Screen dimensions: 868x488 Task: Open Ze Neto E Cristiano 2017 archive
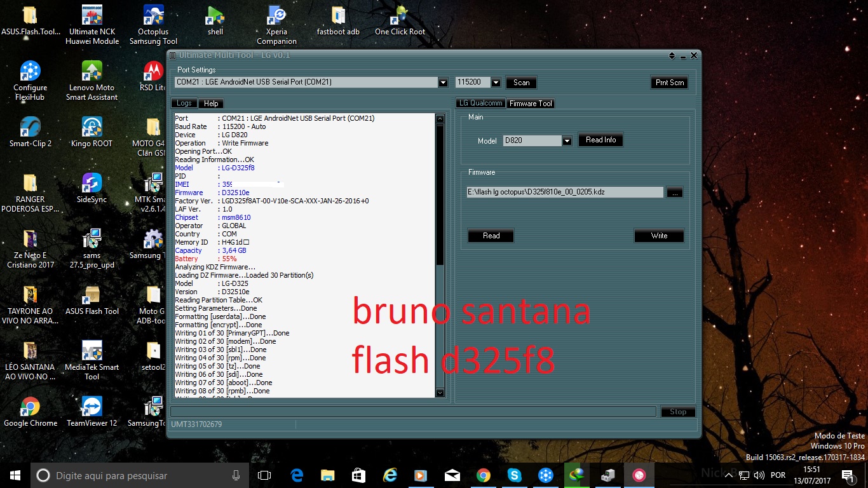[x=31, y=249]
